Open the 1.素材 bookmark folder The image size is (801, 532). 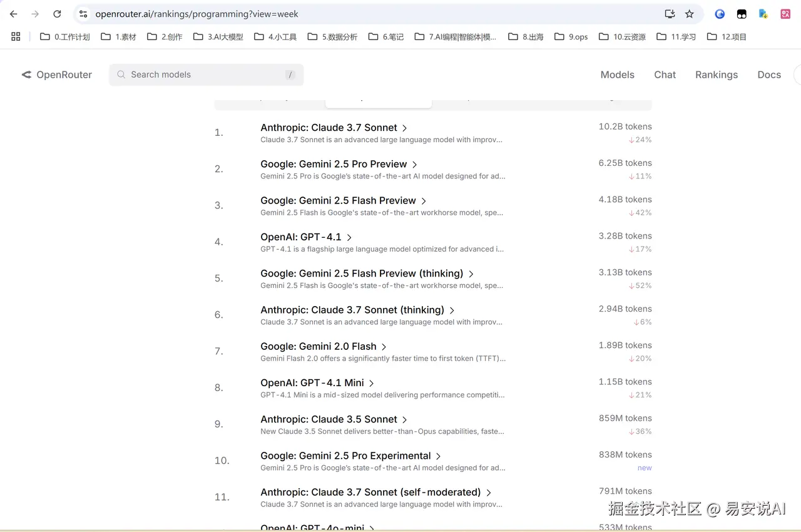click(x=118, y=37)
